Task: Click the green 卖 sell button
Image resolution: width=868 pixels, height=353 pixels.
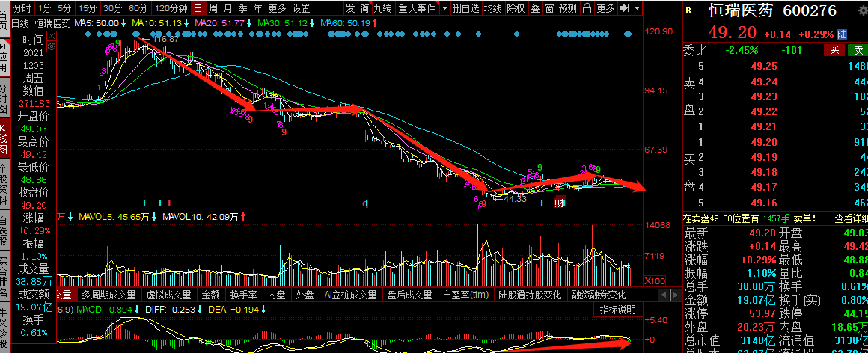Action: (858, 50)
